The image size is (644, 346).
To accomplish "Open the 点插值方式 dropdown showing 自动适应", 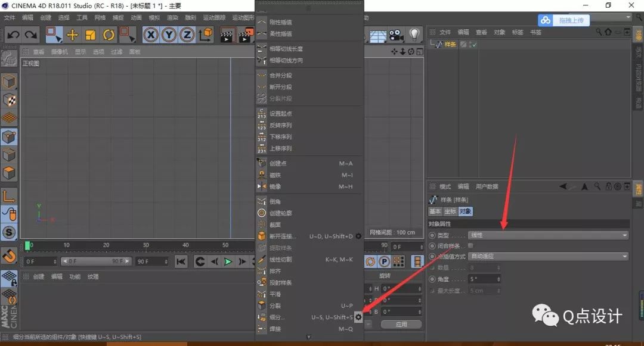I will (x=549, y=256).
